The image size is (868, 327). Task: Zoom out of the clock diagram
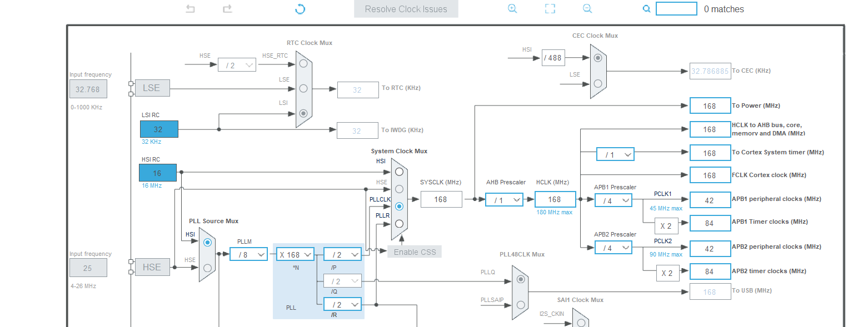(587, 9)
